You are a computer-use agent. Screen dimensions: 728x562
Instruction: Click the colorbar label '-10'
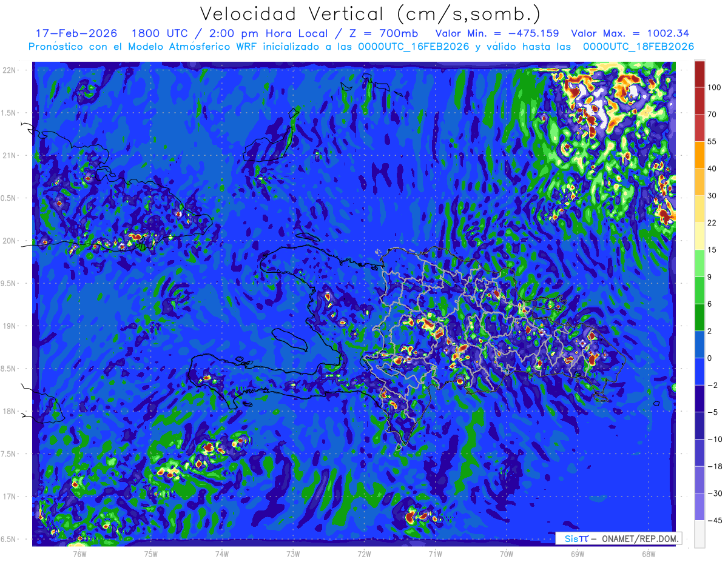pos(714,440)
